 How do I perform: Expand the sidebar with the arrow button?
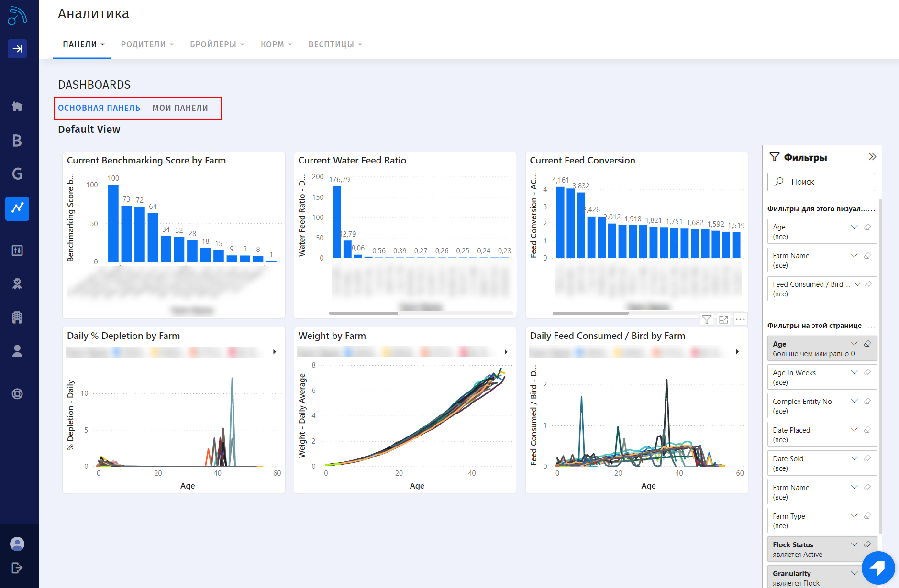click(x=17, y=48)
